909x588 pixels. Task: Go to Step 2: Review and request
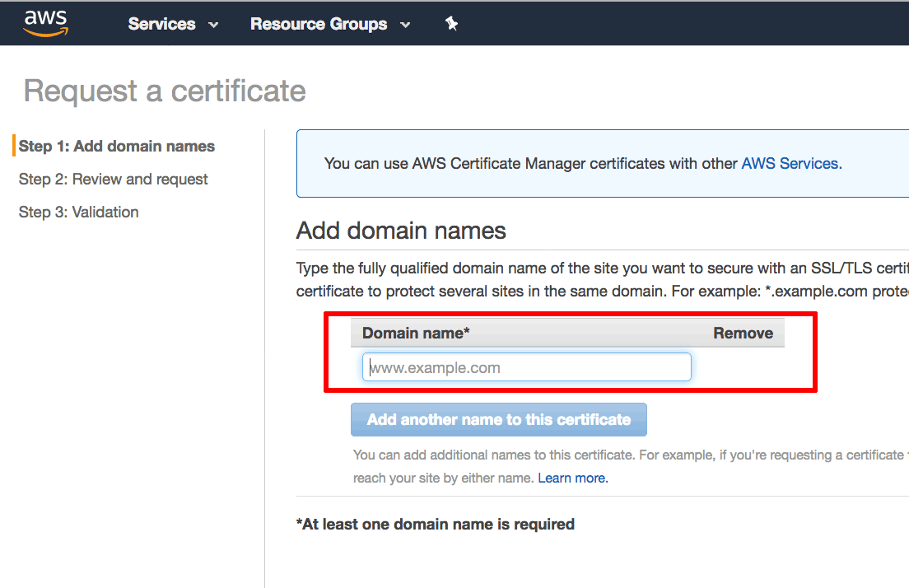click(113, 180)
